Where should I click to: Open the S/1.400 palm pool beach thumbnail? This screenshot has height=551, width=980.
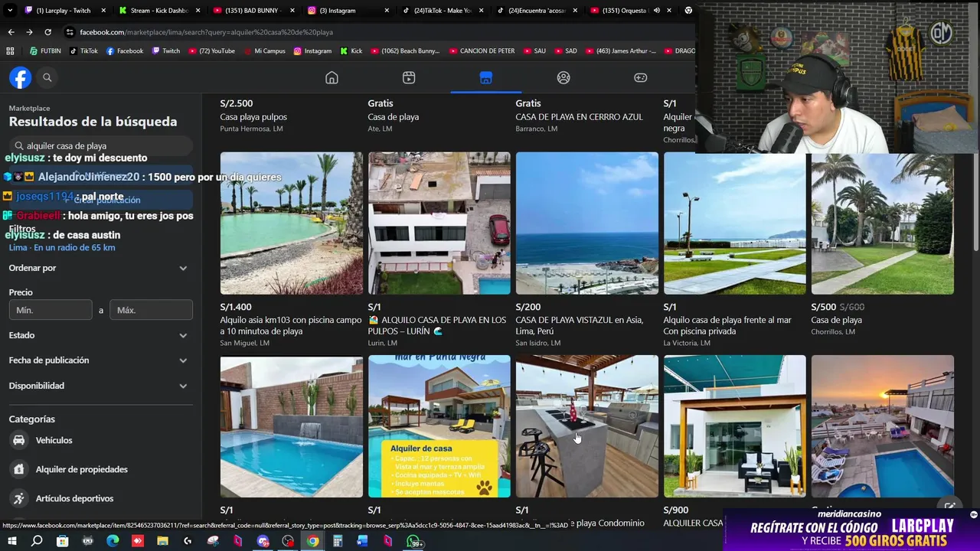[x=292, y=223]
